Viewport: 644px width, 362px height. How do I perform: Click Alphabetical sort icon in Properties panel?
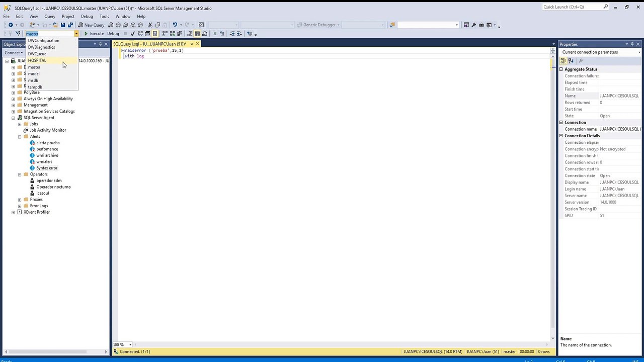point(571,61)
